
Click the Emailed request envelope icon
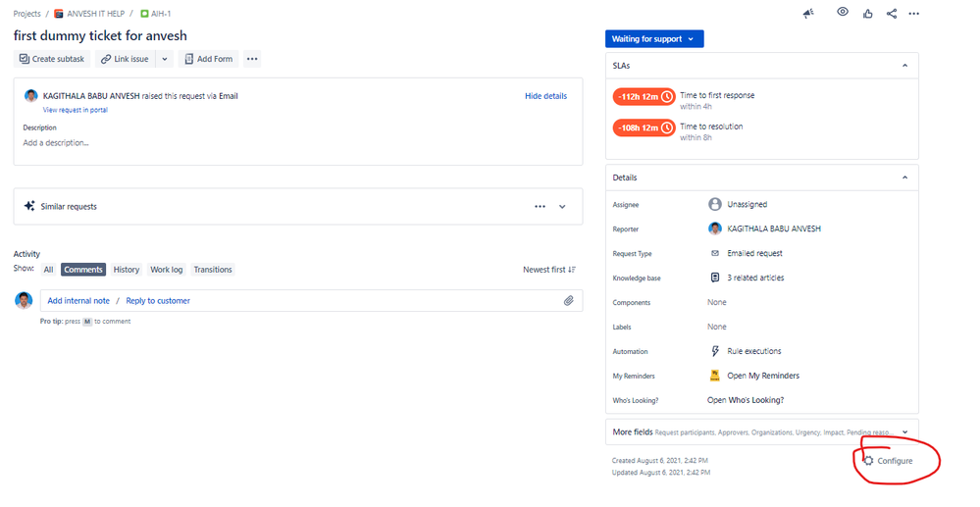715,253
